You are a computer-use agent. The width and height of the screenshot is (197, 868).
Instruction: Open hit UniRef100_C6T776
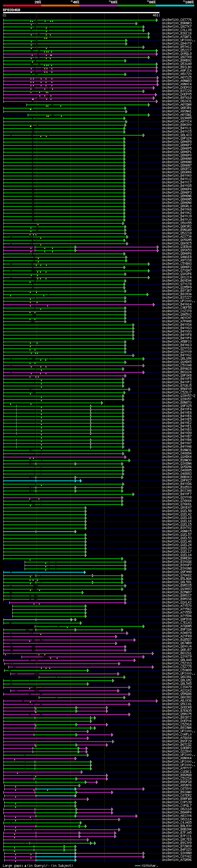(177, 20)
